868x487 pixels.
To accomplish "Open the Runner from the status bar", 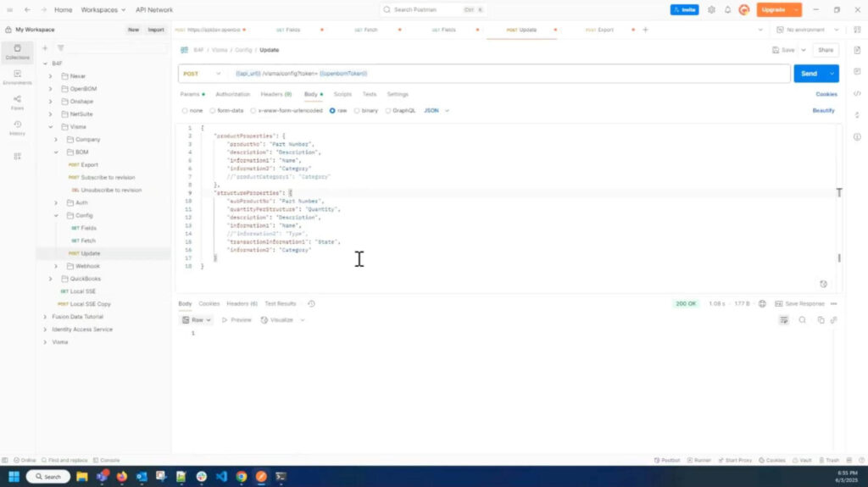I will pos(699,461).
